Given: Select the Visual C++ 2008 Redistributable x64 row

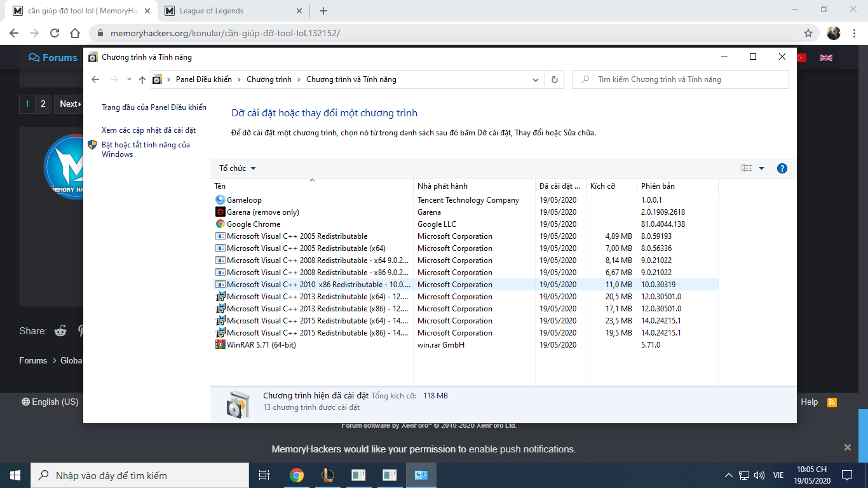Looking at the screenshot, I should point(465,261).
